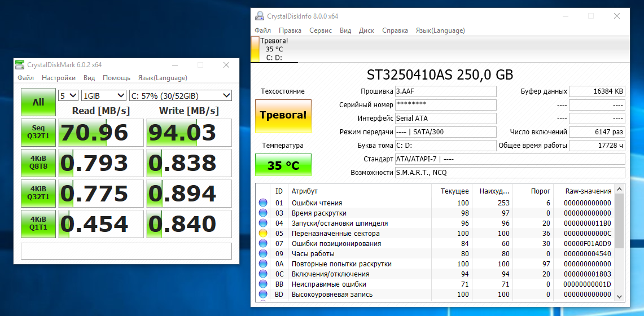644x316 pixels.
Task: Click raw value 00000F01A0D9
Action: click(x=588, y=243)
